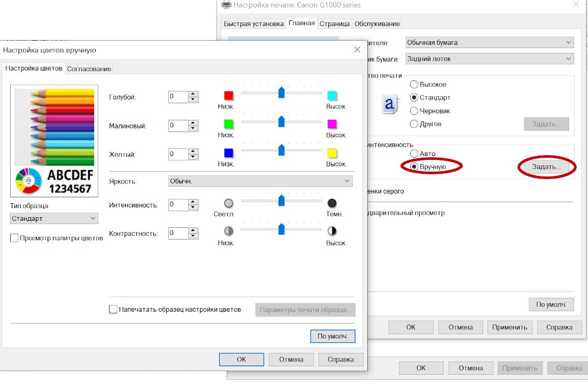Viewport: 588px width, 385px height.
Task: Close the Настройка цветов вручную dialog
Action: [358, 50]
